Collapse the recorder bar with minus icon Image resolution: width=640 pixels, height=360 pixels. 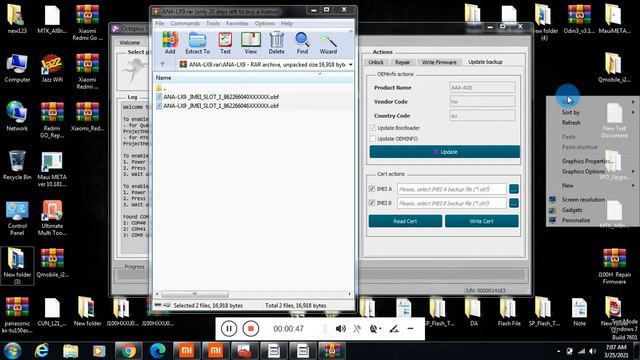click(x=410, y=329)
